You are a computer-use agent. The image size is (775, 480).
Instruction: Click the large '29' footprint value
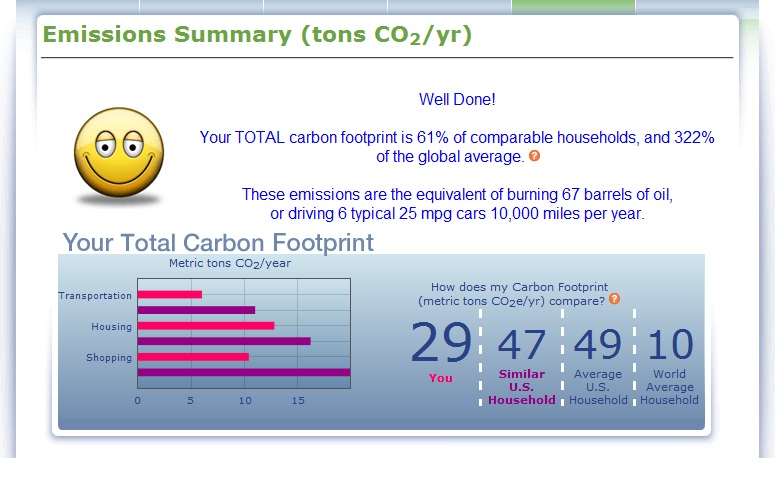coord(441,342)
